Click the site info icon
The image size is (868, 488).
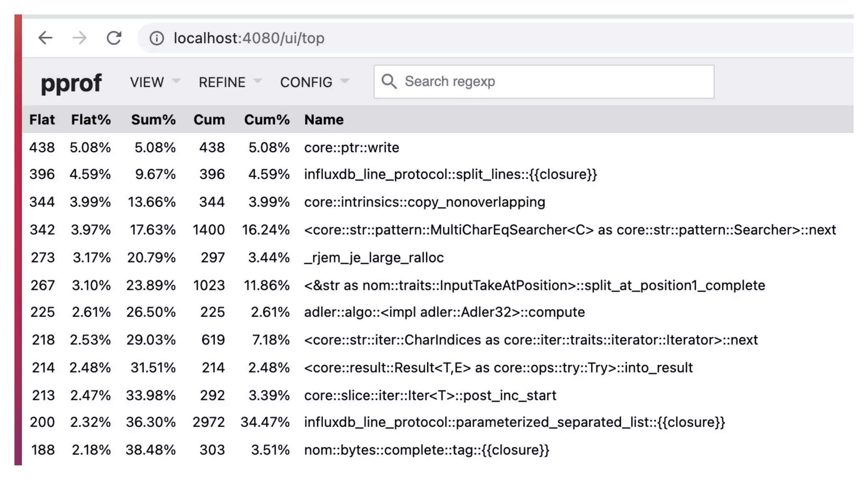pos(156,39)
